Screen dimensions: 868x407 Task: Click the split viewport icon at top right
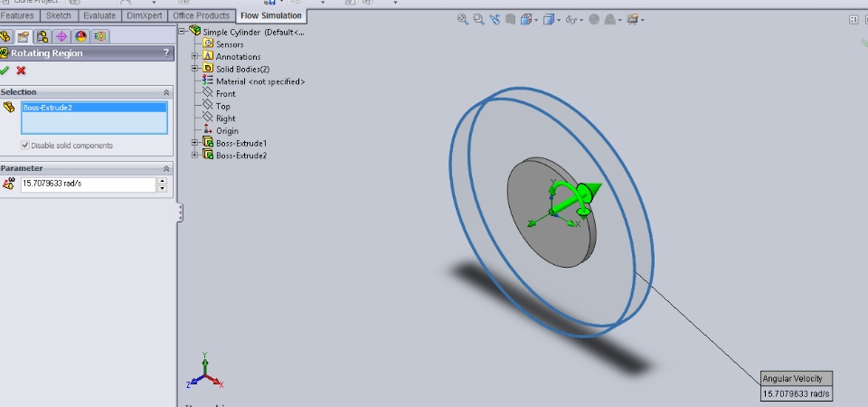pos(853,20)
